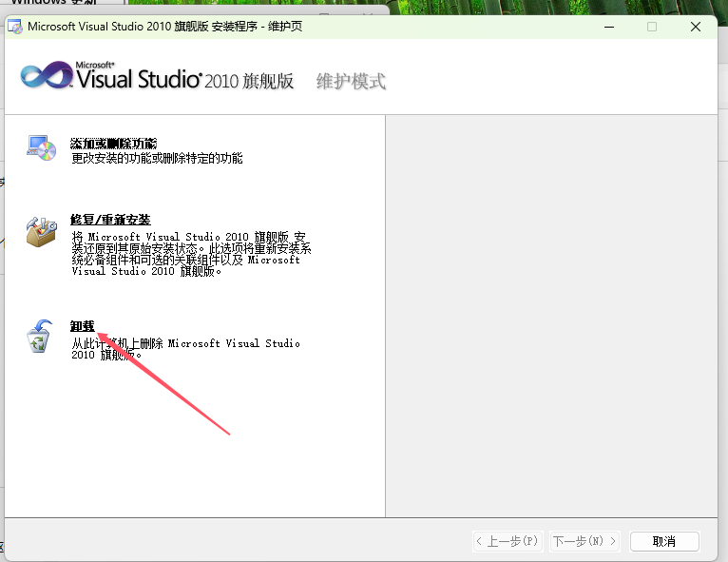
Task: Click description text 更改安装的功能或删除特定的功能
Action: pyautogui.click(x=157, y=159)
